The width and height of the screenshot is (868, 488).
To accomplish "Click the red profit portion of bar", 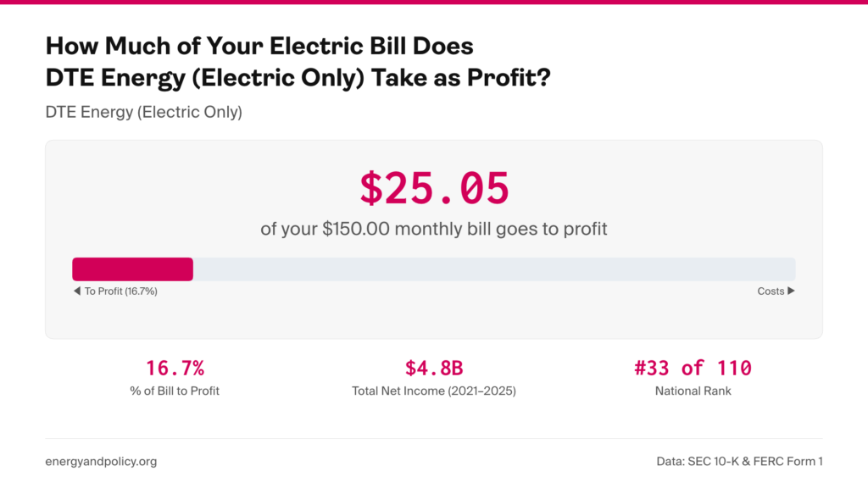I will click(133, 269).
